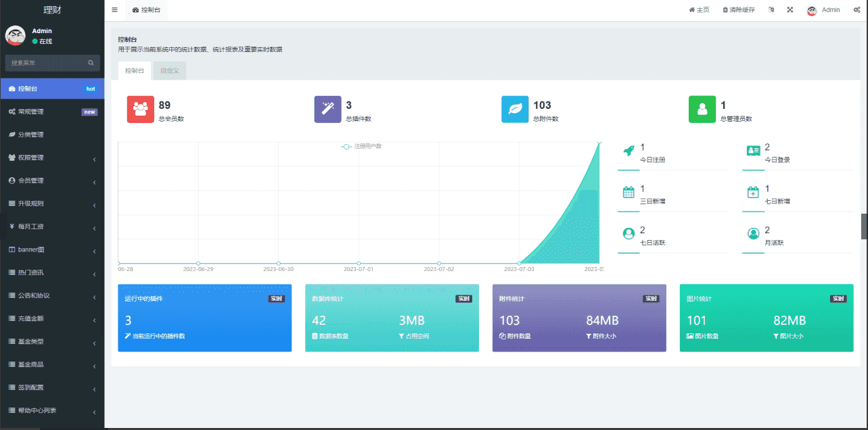Click the Admin avatar in top bar
The height and width of the screenshot is (430, 868).
pyautogui.click(x=812, y=10)
